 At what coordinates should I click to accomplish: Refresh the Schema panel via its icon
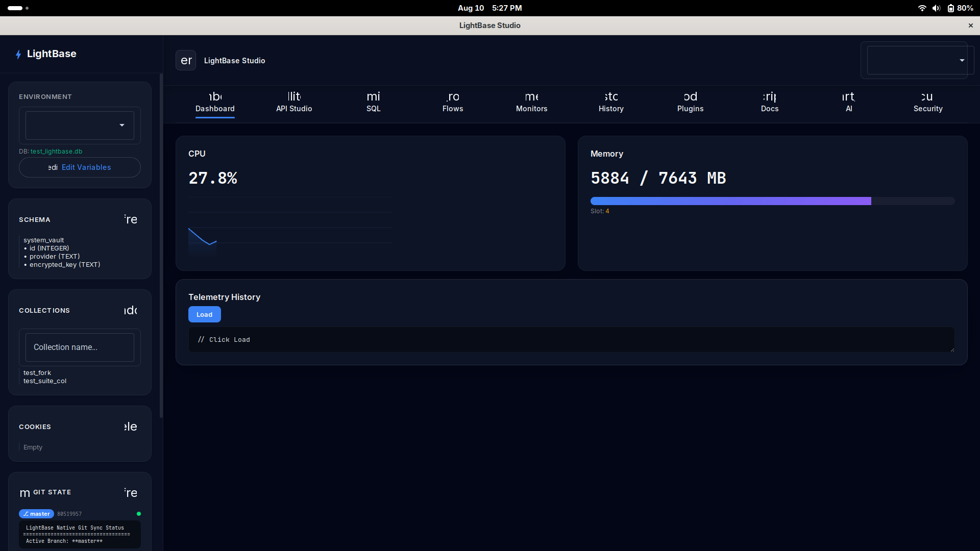[131, 219]
